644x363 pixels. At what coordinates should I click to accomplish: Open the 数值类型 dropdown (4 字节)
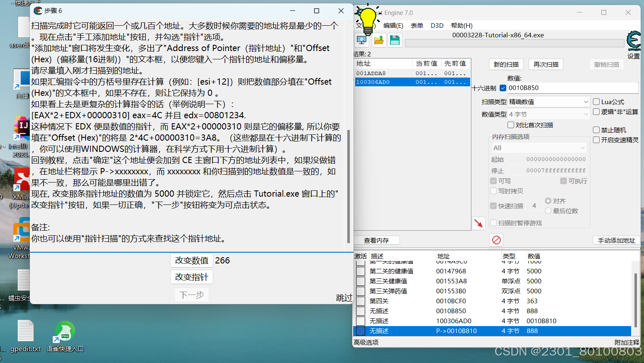[x=549, y=114]
